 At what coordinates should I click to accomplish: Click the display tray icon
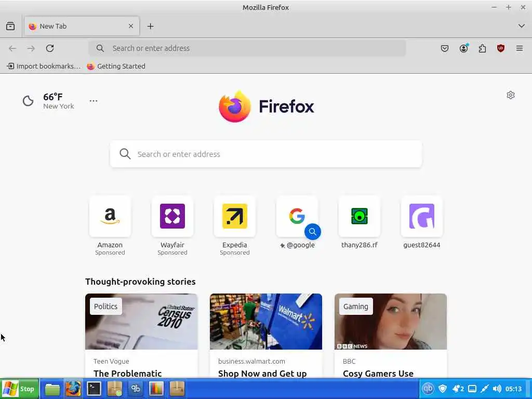pyautogui.click(x=472, y=389)
